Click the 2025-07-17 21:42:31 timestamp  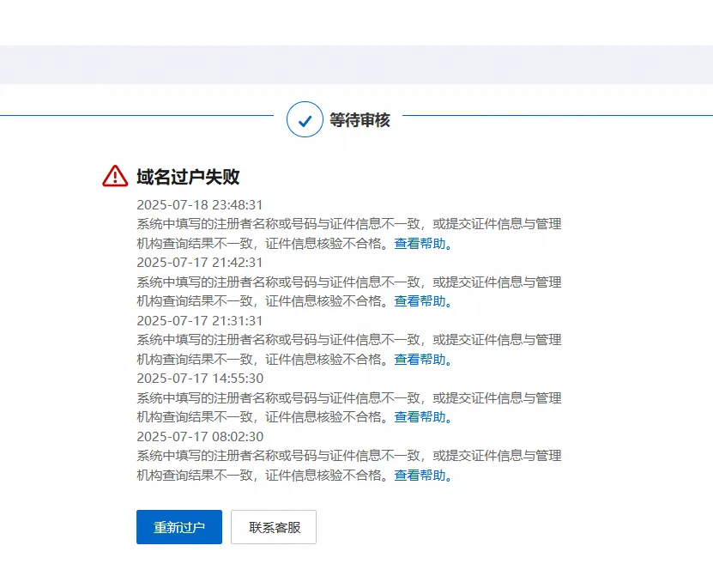200,262
